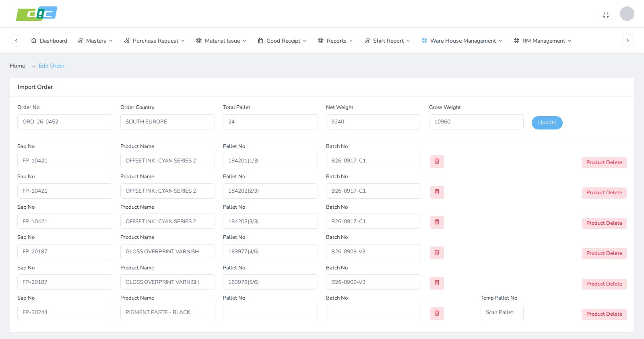This screenshot has width=644, height=339.
Task: Expand the Masters dropdown chevron
Action: click(x=111, y=41)
